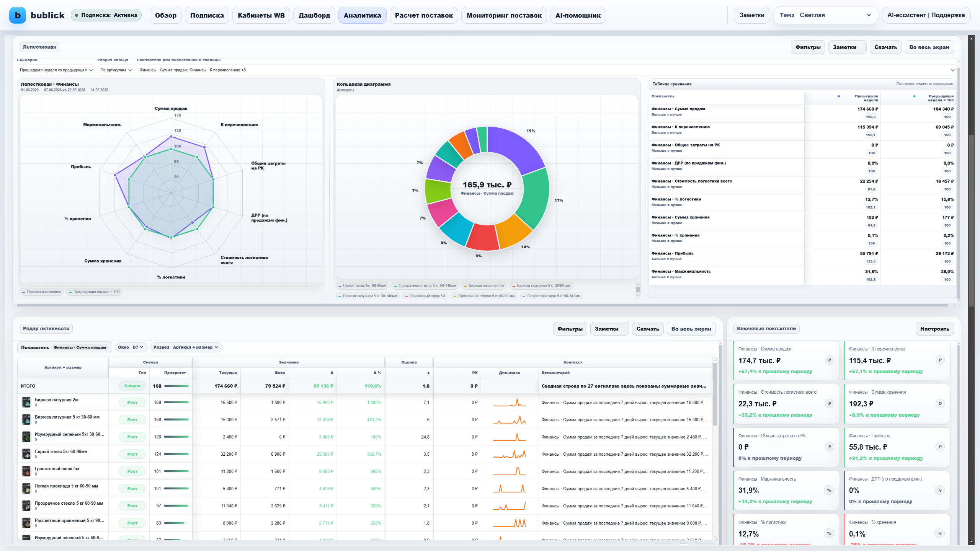
Task: Toggle Предыдущая неделя = 100 legend item
Action: click(94, 292)
